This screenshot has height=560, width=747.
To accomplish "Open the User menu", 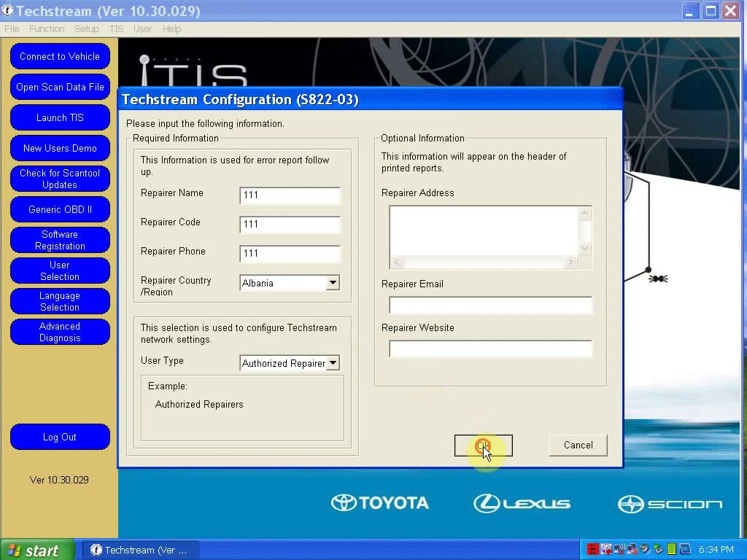I will coord(143,29).
